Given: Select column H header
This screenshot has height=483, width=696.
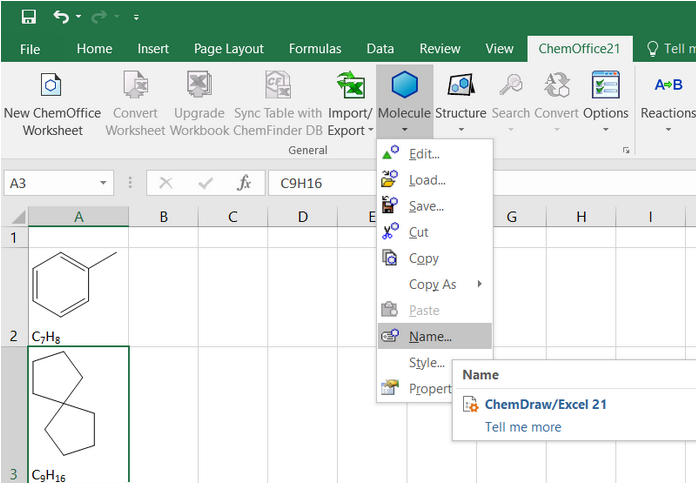Looking at the screenshot, I should (581, 217).
